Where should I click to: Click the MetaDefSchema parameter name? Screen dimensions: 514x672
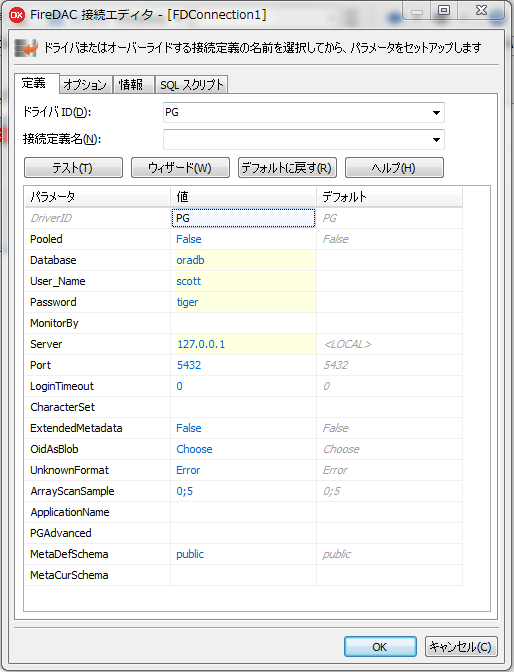point(69,554)
